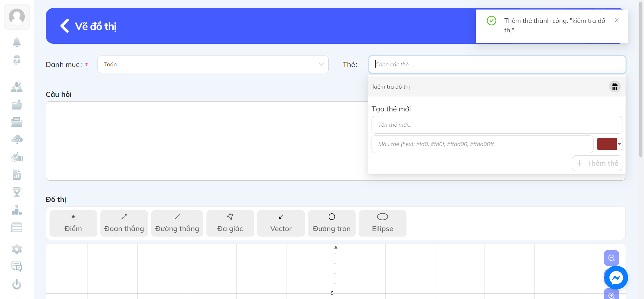The width and height of the screenshot is (644, 299).
Task: Focus the hex color 'Màu thẻ' input
Action: coord(482,144)
